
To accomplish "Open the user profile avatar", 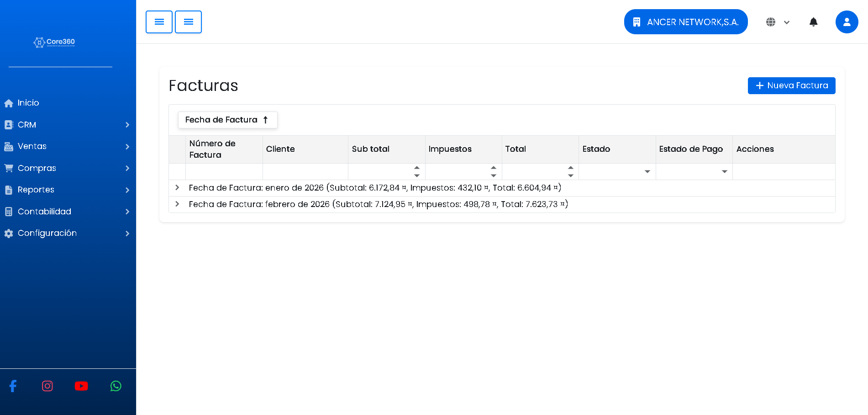I will tap(847, 22).
